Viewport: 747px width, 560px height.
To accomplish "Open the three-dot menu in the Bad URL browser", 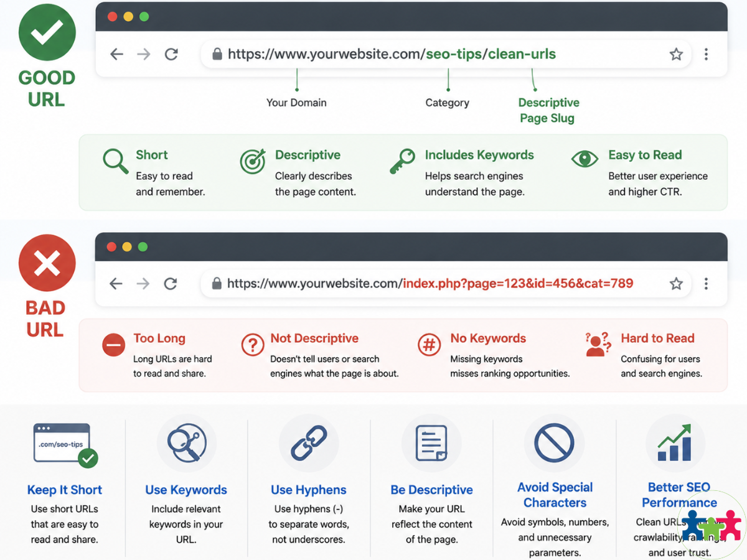I will 706,284.
